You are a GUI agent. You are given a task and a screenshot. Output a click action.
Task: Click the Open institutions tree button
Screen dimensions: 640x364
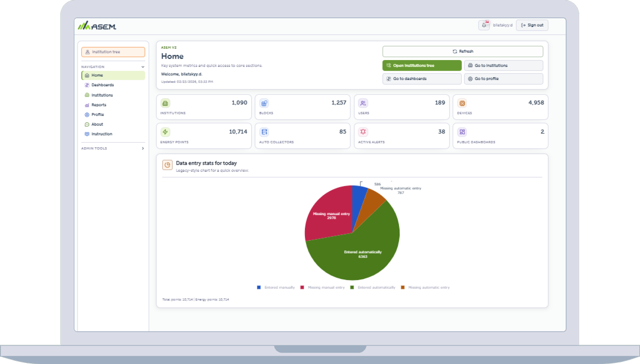[x=422, y=66]
